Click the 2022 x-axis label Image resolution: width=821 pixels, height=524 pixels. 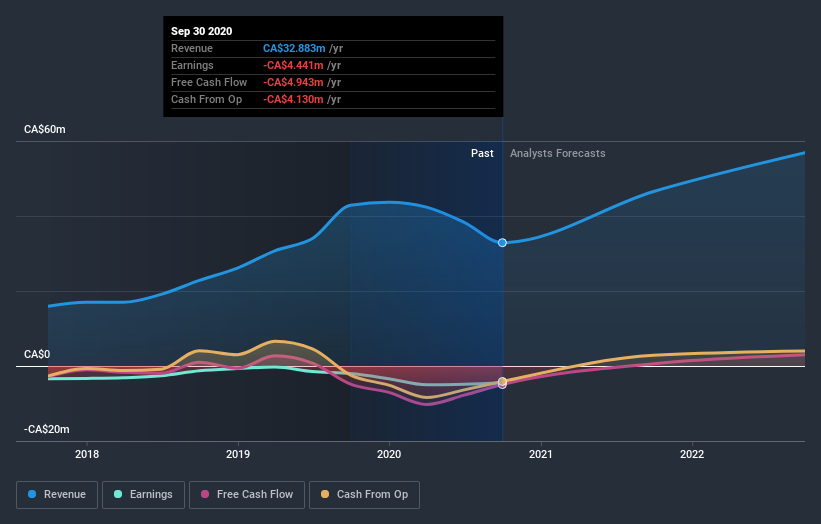click(x=692, y=454)
